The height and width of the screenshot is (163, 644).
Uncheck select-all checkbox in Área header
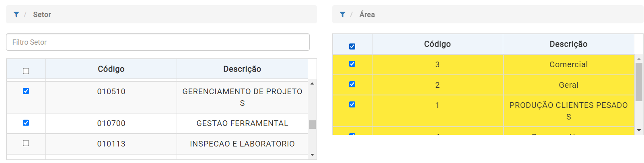(x=352, y=46)
